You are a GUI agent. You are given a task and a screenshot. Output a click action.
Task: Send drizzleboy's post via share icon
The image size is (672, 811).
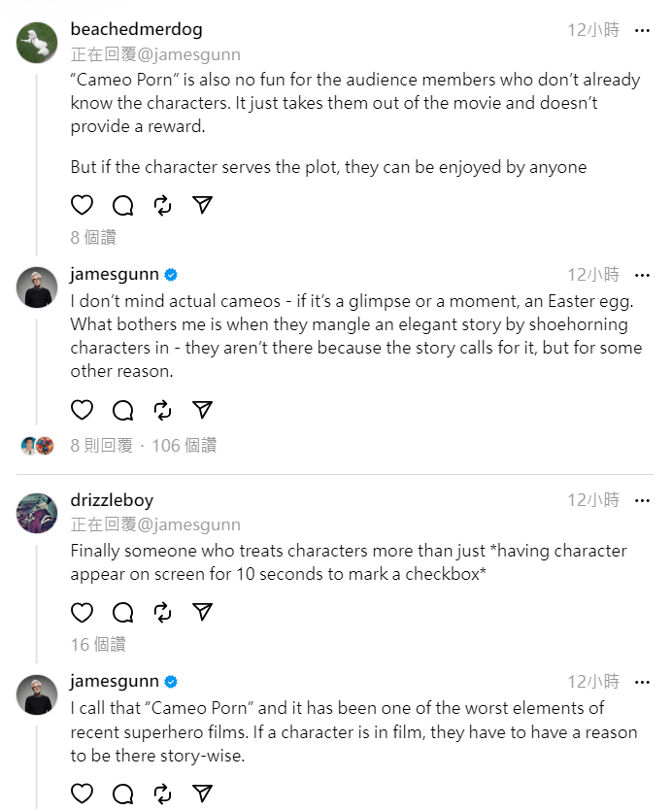coord(202,612)
